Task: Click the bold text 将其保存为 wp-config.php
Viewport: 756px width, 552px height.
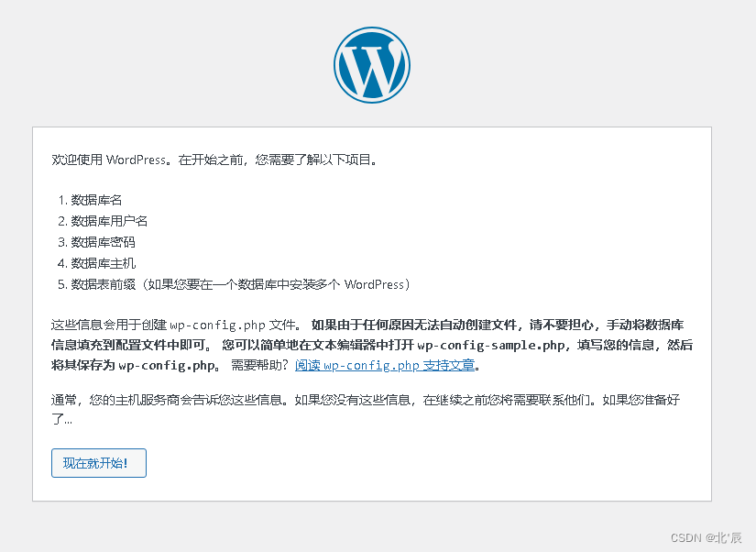Action: 136,365
